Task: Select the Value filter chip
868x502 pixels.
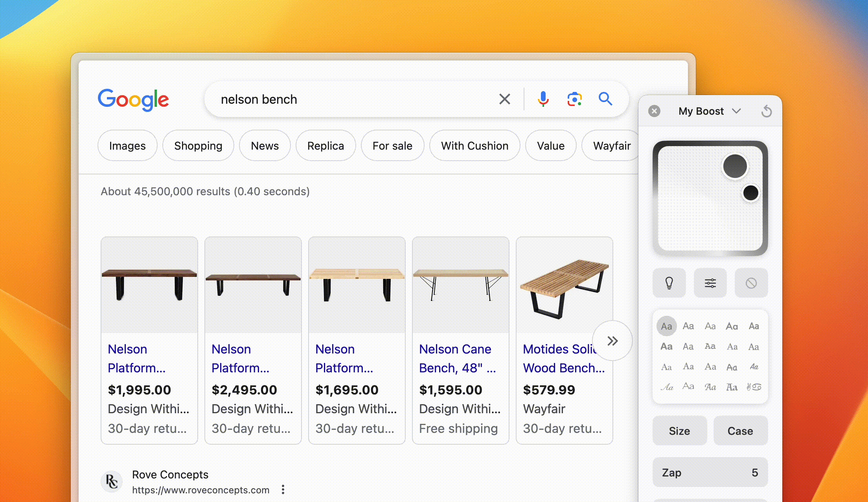Action: 551,145
